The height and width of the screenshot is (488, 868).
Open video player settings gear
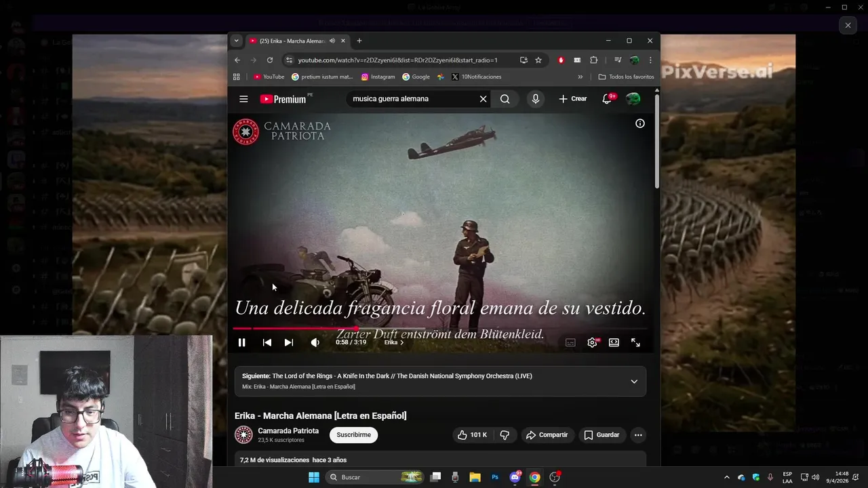(x=592, y=342)
